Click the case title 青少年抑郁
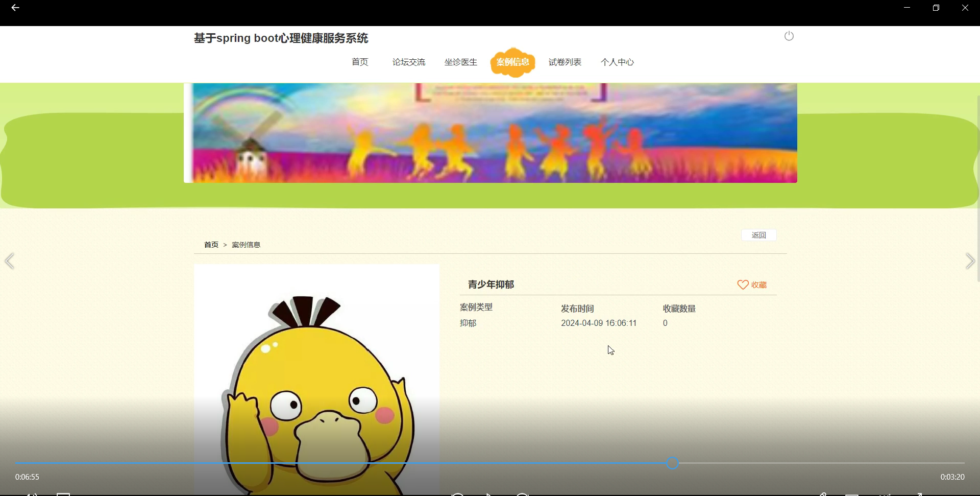The height and width of the screenshot is (496, 980). pos(491,285)
